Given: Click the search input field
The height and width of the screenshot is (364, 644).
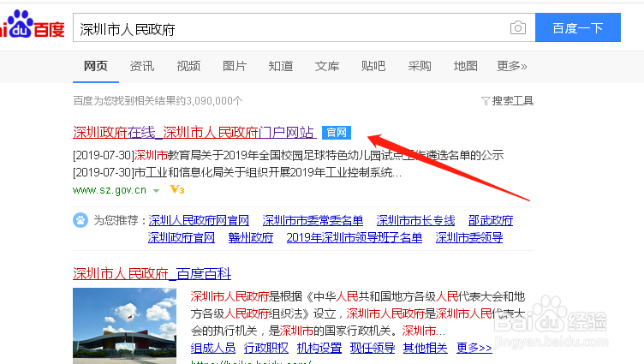Looking at the screenshot, I should tap(304, 27).
